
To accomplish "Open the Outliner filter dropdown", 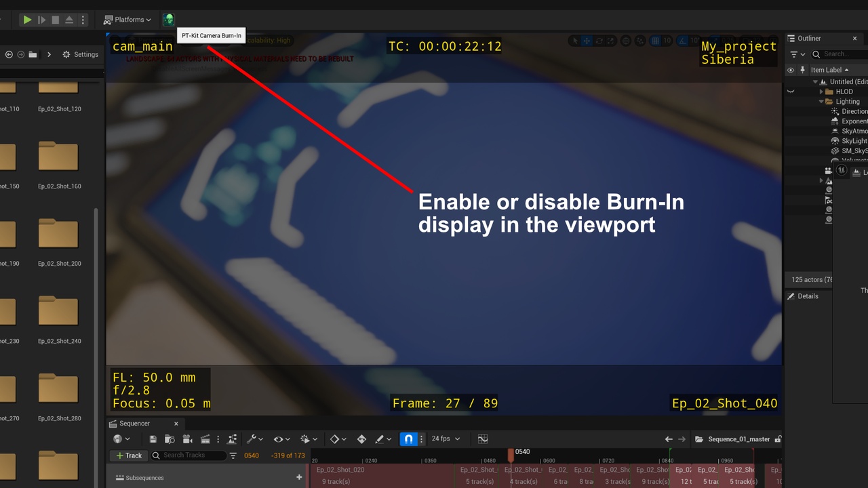I will [x=797, y=54].
